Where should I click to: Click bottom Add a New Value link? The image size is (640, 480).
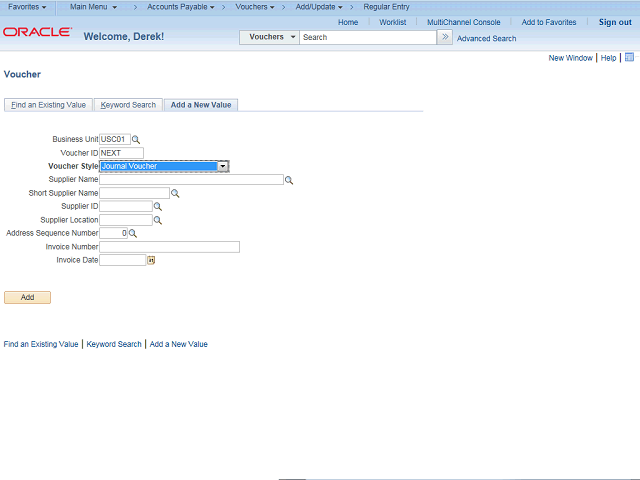point(178,344)
